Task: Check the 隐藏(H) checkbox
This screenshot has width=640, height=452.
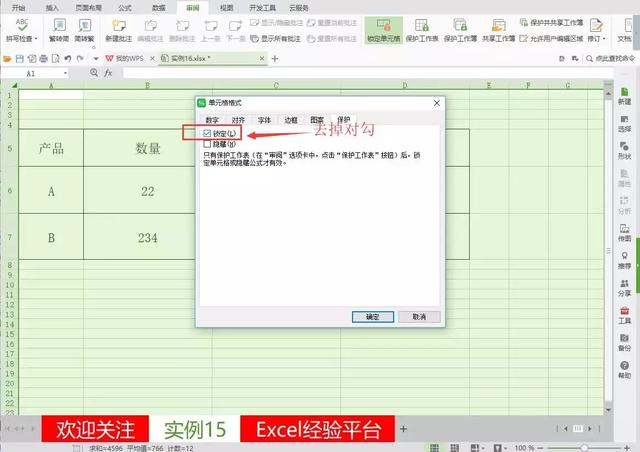Action: pos(207,144)
